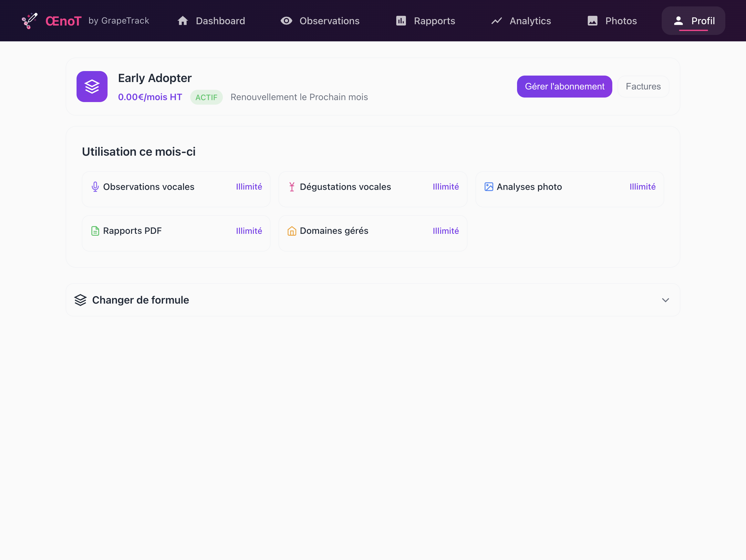Click the Utilisation ce mois-ci heading
This screenshot has height=560, width=746.
tap(139, 151)
